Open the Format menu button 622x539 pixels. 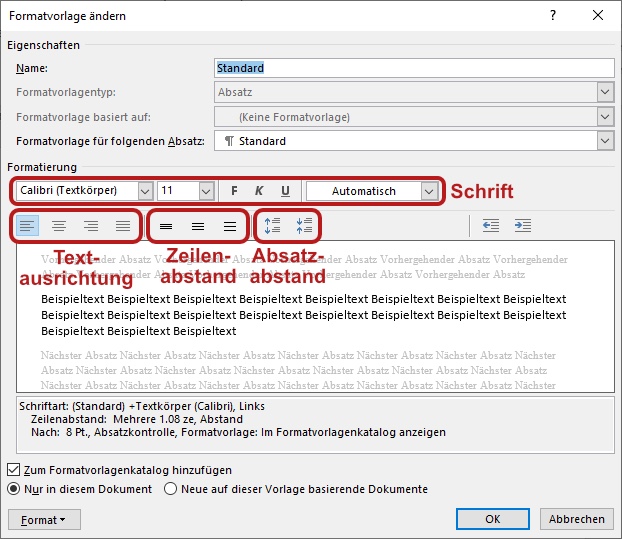[44, 520]
